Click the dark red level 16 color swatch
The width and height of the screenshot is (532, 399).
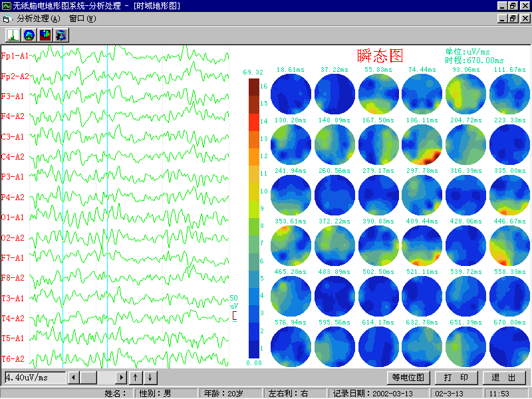[254, 86]
